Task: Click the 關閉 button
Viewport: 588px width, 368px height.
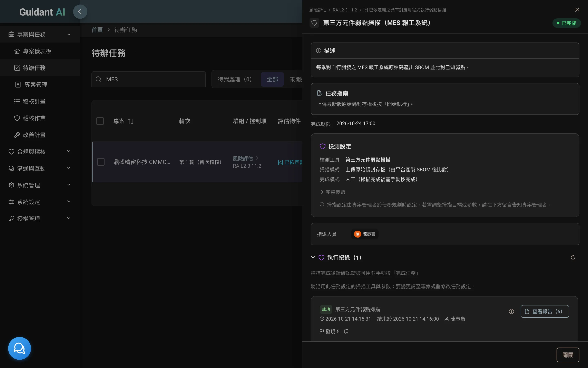Action: [x=568, y=355]
